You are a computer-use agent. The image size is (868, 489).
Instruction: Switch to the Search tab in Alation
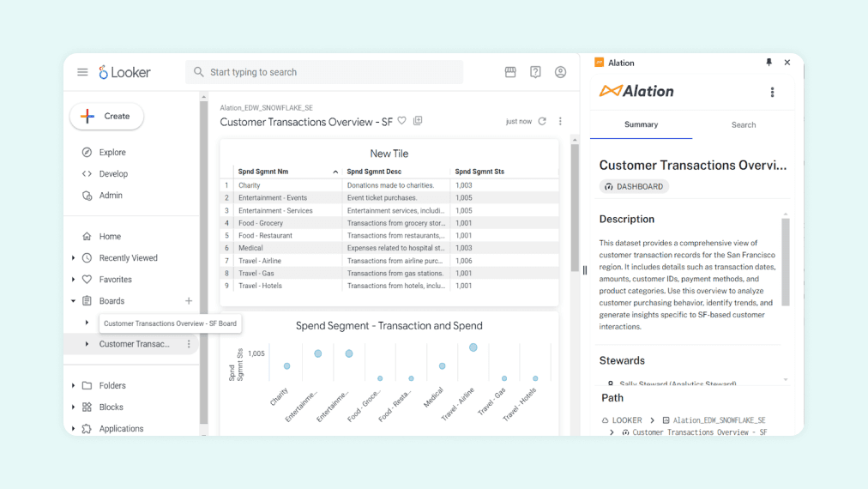(744, 124)
